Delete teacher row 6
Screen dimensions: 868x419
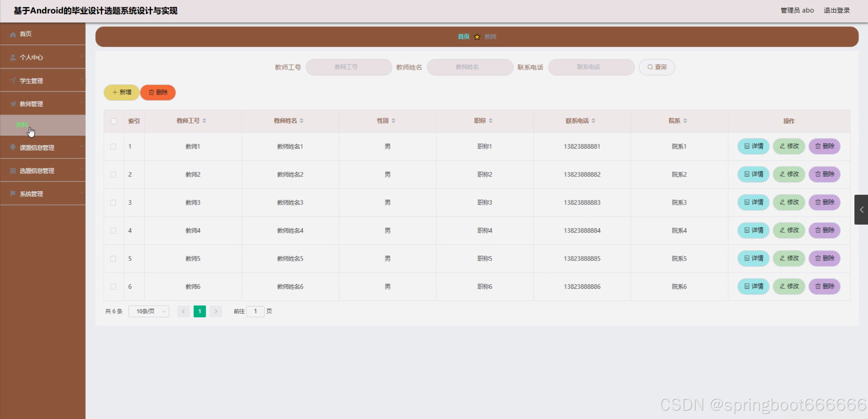click(824, 286)
